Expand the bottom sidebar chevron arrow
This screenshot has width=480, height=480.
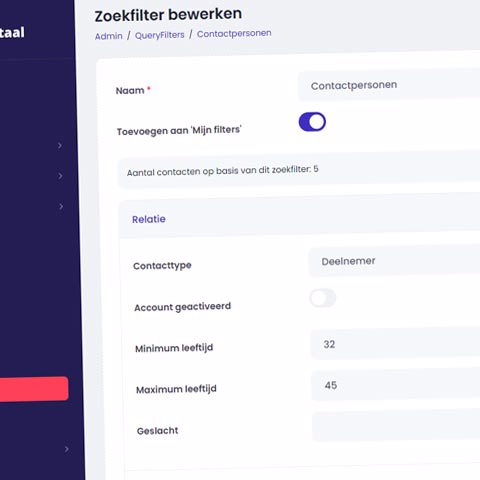67,449
